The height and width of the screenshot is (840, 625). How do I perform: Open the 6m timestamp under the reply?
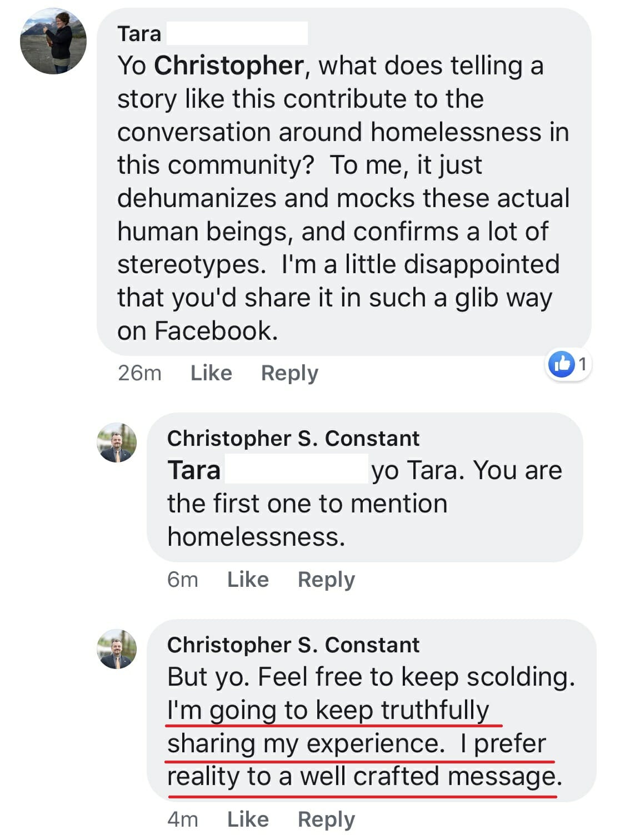(x=183, y=579)
